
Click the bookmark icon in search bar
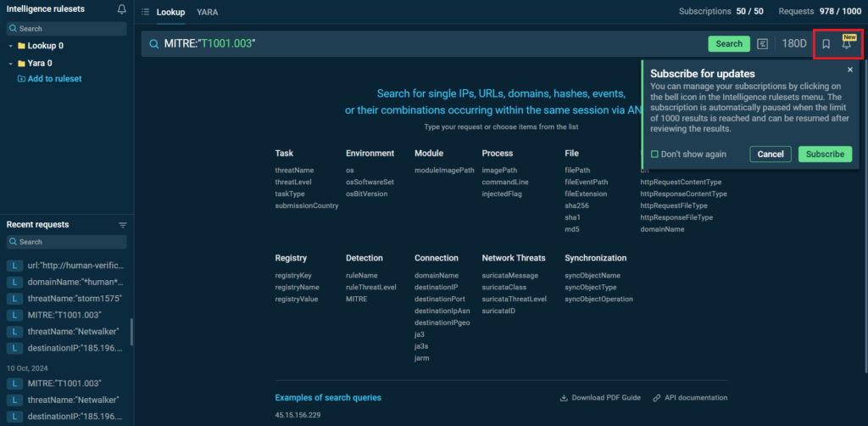(x=826, y=44)
